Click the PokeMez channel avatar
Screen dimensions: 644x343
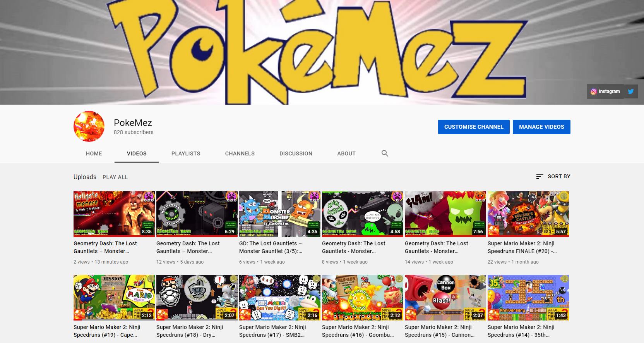[89, 126]
